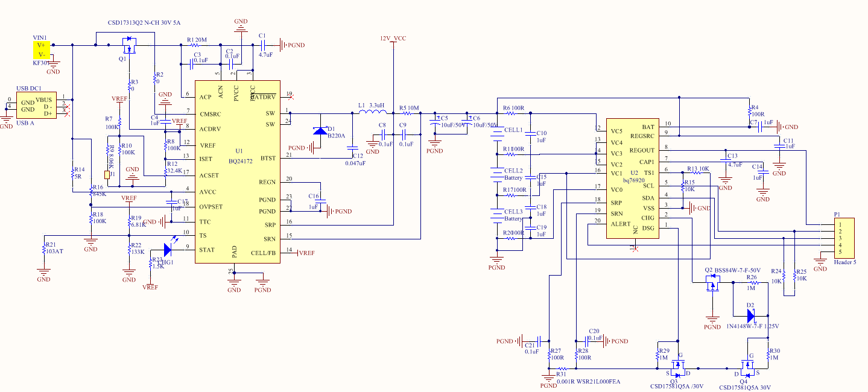Screen dimensions: 868x392
Task: Select the BSS84W-7-F-50V label
Action: coord(738,270)
